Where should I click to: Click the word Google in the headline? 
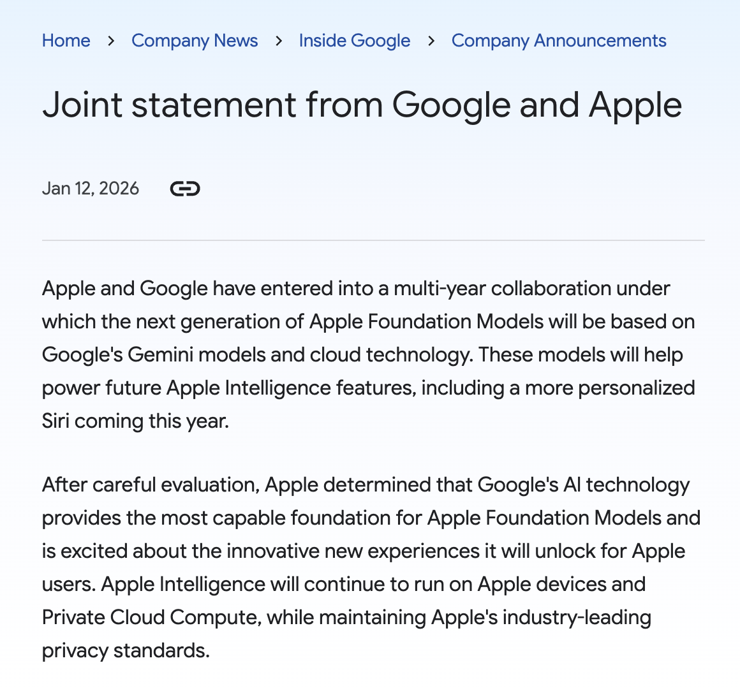[x=451, y=106]
